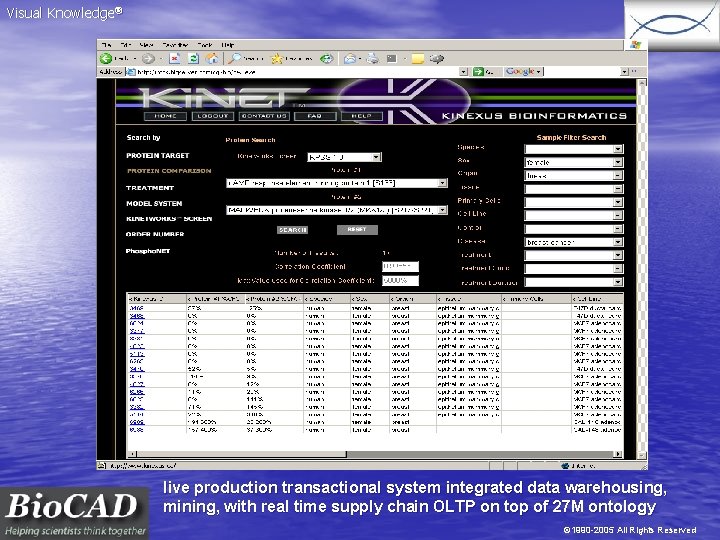Click the results table horizontal scrollbar thumb
The width and height of the screenshot is (720, 540).
click(242, 454)
